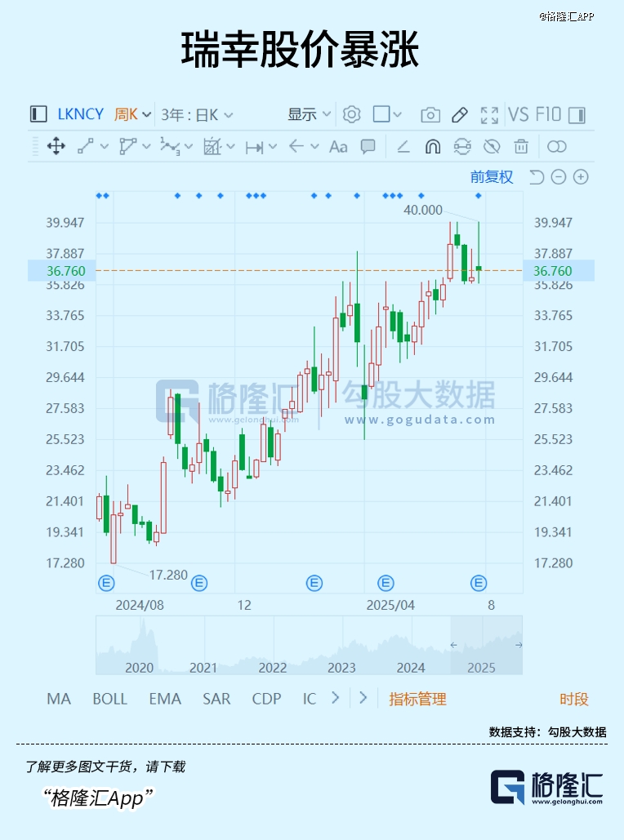Enter fullscreen chart mode
This screenshot has height=840, width=624.
(489, 114)
